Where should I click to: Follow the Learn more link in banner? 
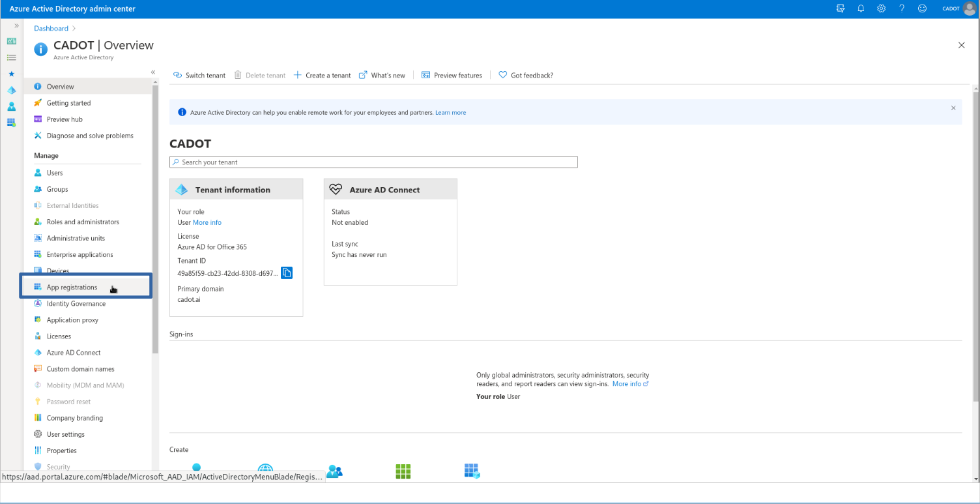click(450, 113)
